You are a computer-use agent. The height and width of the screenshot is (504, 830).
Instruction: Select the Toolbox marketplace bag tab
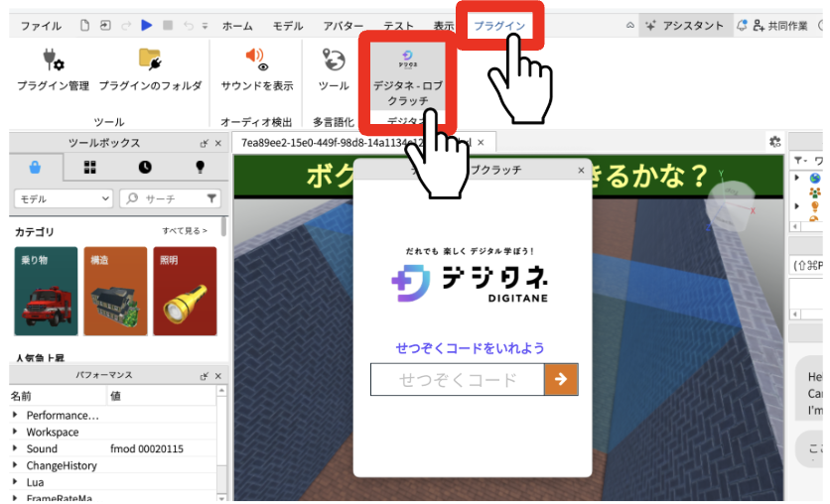[35, 167]
